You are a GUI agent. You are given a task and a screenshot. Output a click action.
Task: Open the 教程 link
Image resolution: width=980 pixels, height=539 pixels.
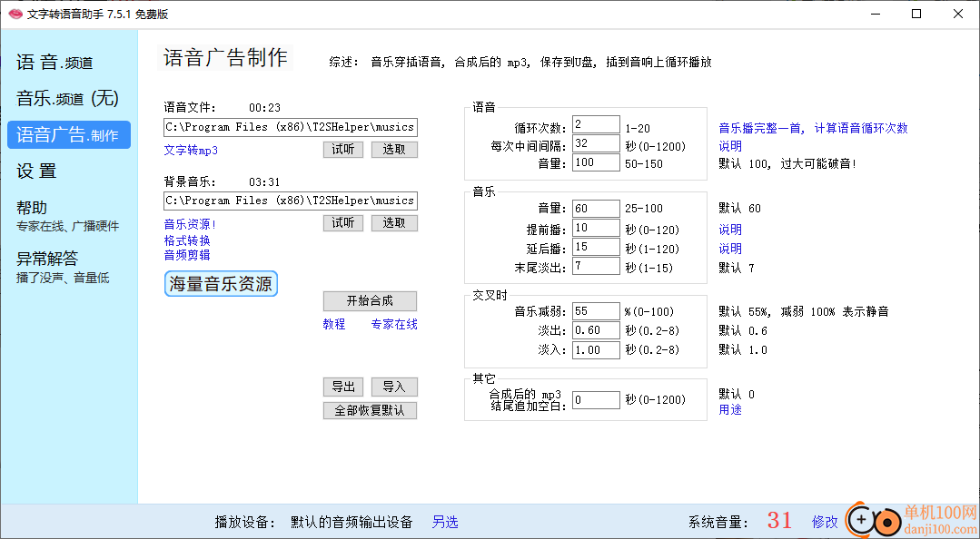tap(333, 324)
